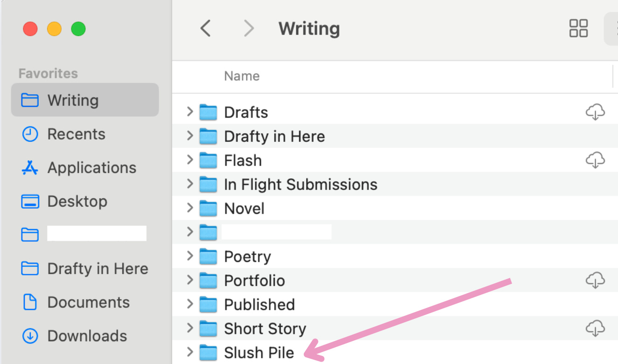Select In Flight Submissions folder name
618x364 pixels.
[301, 185]
